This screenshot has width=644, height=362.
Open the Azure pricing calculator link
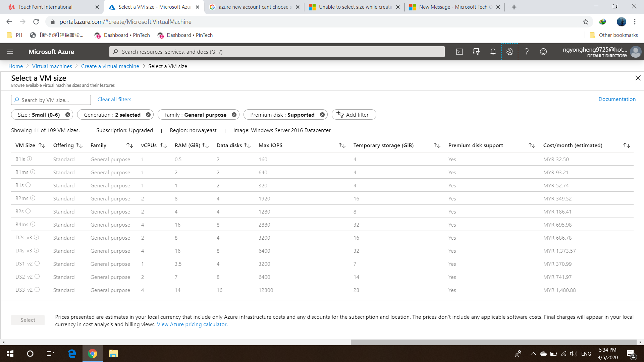(x=192, y=324)
